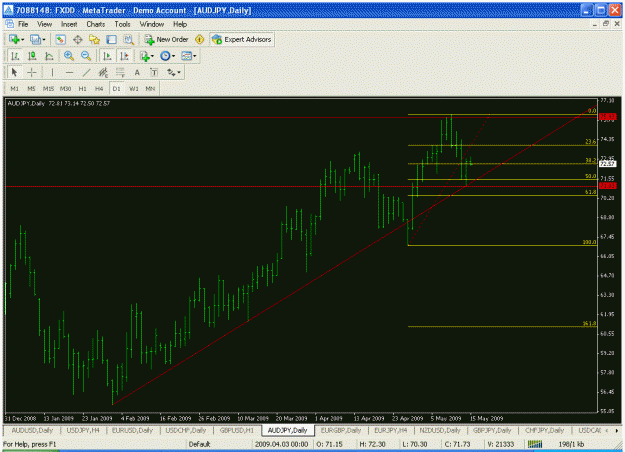Select the Fibonacci retracement tool

tap(120, 73)
